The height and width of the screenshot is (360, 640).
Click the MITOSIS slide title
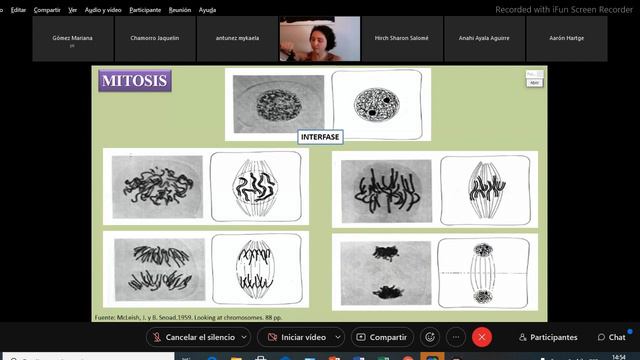pos(135,80)
